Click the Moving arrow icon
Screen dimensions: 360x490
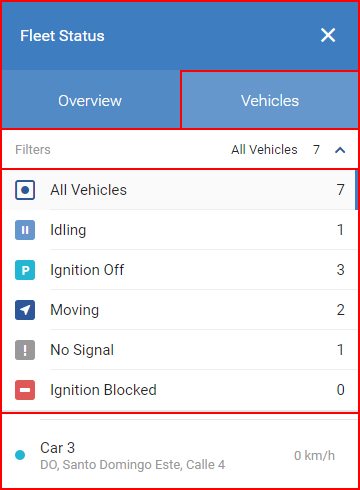pos(25,310)
